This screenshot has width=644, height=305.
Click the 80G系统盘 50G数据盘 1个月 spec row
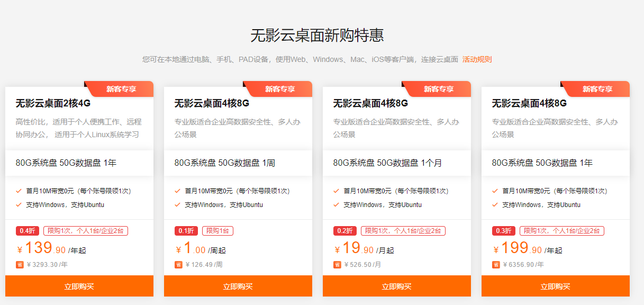[x=397, y=163]
